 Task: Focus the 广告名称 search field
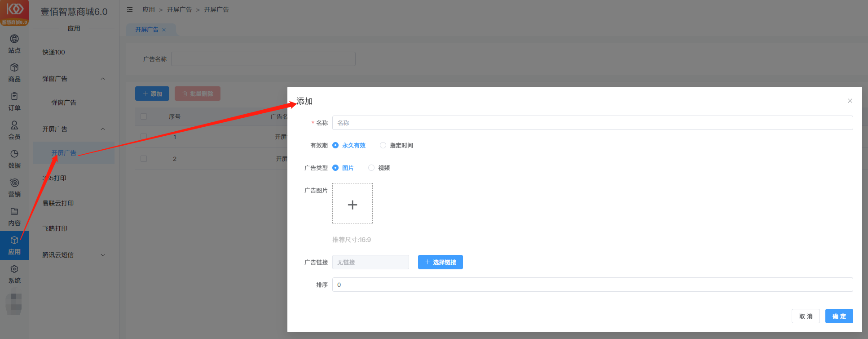[263, 59]
